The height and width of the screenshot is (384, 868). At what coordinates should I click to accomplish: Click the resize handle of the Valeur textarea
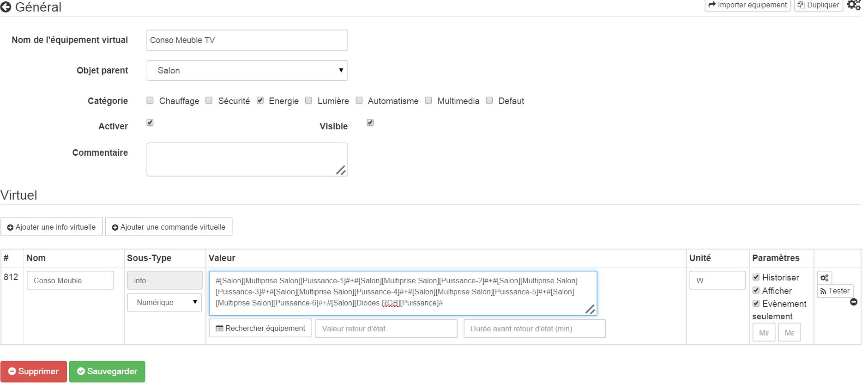point(590,310)
